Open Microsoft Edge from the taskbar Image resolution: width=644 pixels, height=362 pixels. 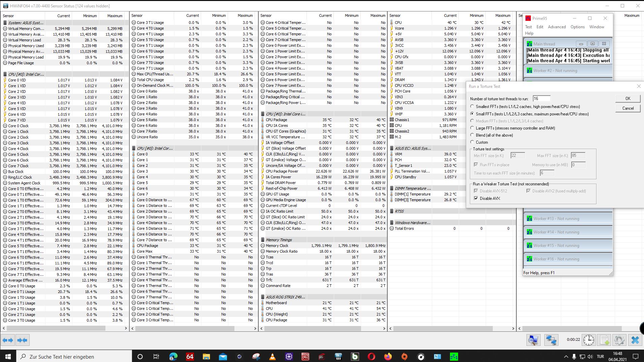(x=173, y=357)
